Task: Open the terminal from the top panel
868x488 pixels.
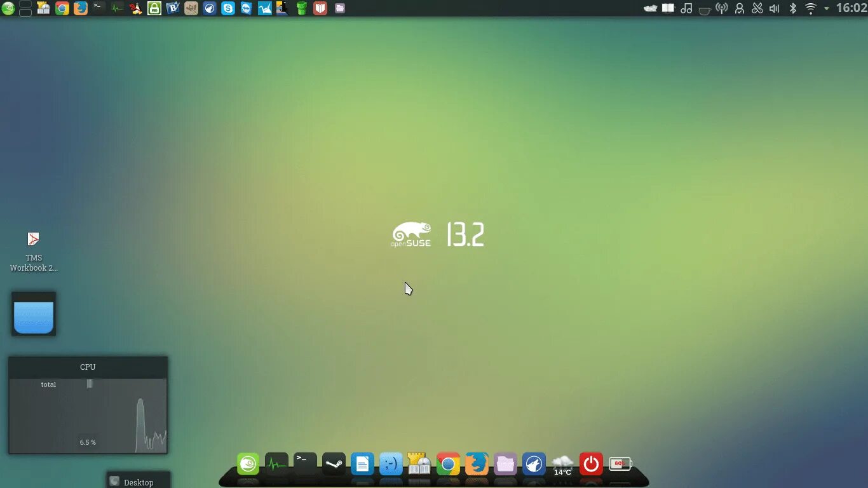Action: pyautogui.click(x=99, y=8)
